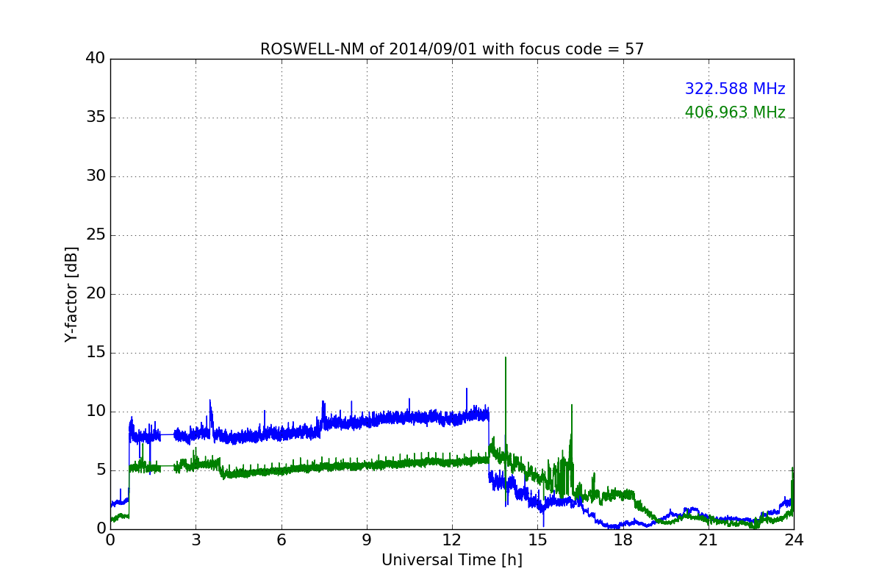Viewport: 882px width, 588px height.
Task: Click the Universal Time [h] axis label
Action: click(452, 560)
